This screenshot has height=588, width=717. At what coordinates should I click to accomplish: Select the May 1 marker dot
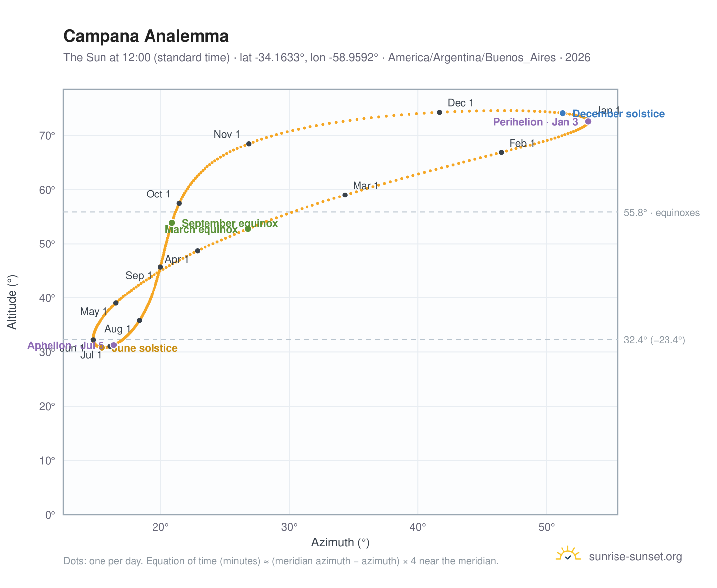coord(116,303)
